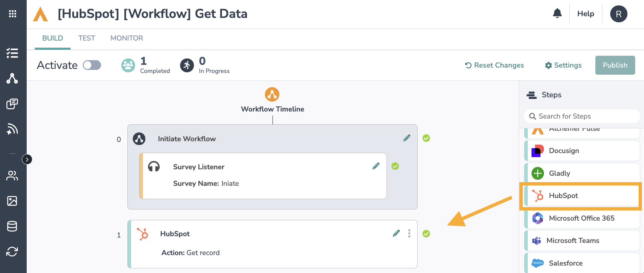Switch to the MONITOR tab
The height and width of the screenshot is (273, 644).
127,38
